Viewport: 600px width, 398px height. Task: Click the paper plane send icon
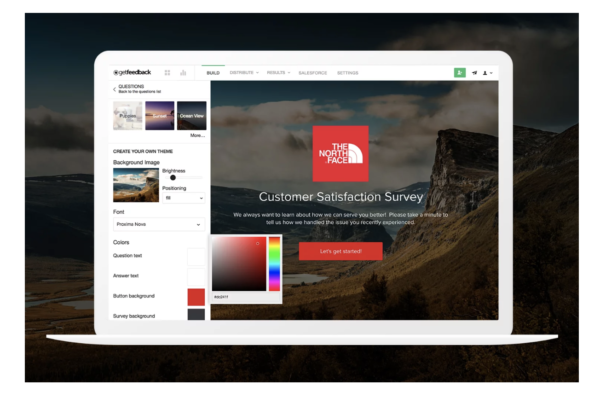click(x=474, y=73)
